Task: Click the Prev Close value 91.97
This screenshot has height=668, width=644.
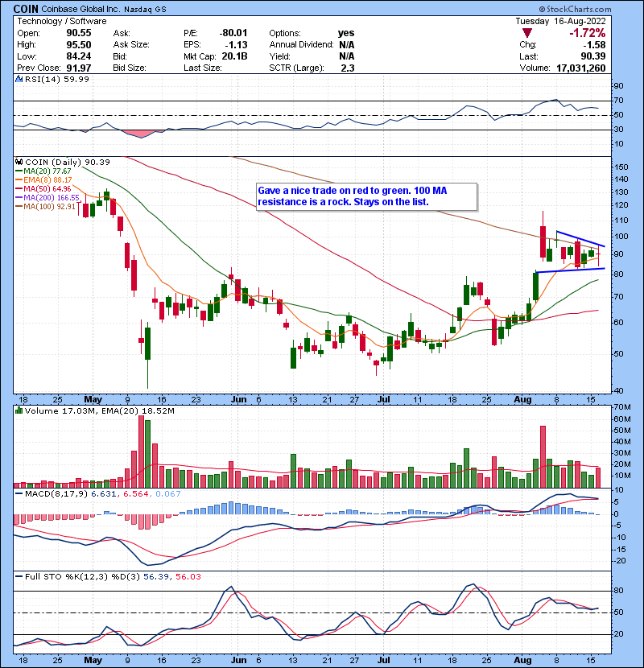Action: tap(78, 68)
